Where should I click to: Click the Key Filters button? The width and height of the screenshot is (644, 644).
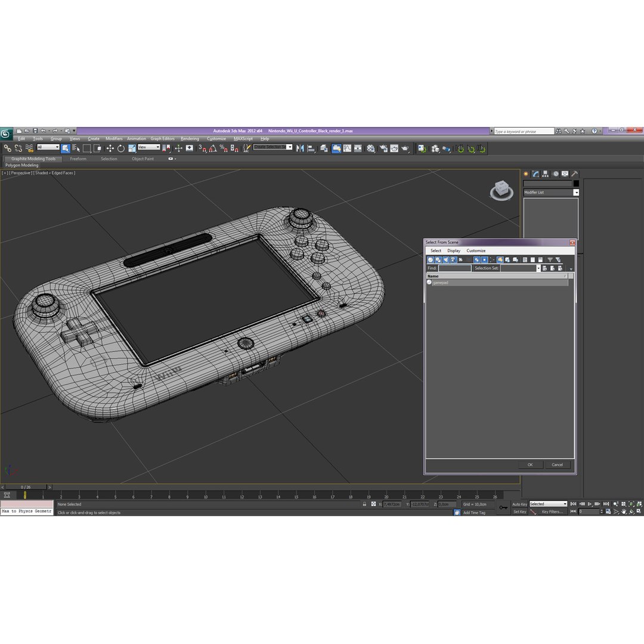pyautogui.click(x=552, y=512)
